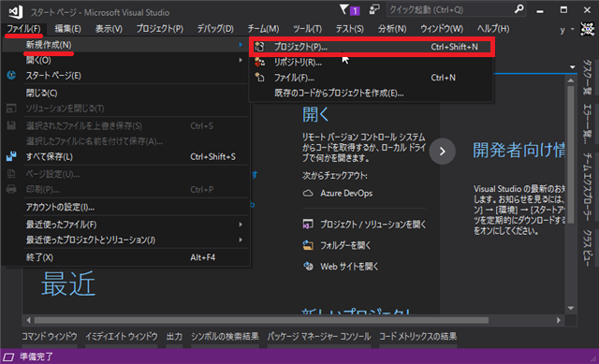Switch to パッケージ マネージャー コンソール tab
The width and height of the screenshot is (599, 364).
click(x=319, y=337)
